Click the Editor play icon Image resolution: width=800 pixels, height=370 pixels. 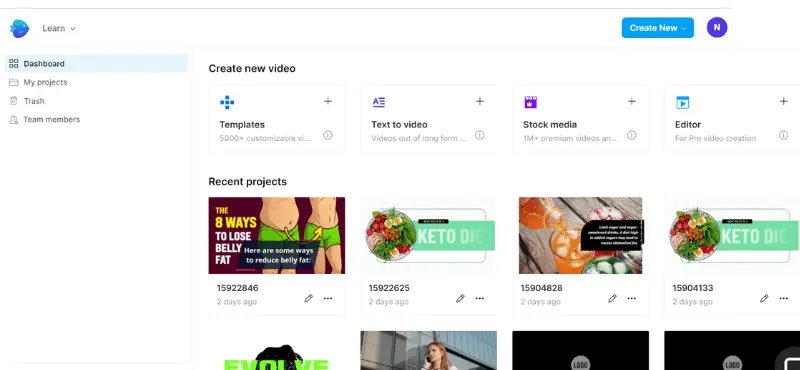(683, 102)
